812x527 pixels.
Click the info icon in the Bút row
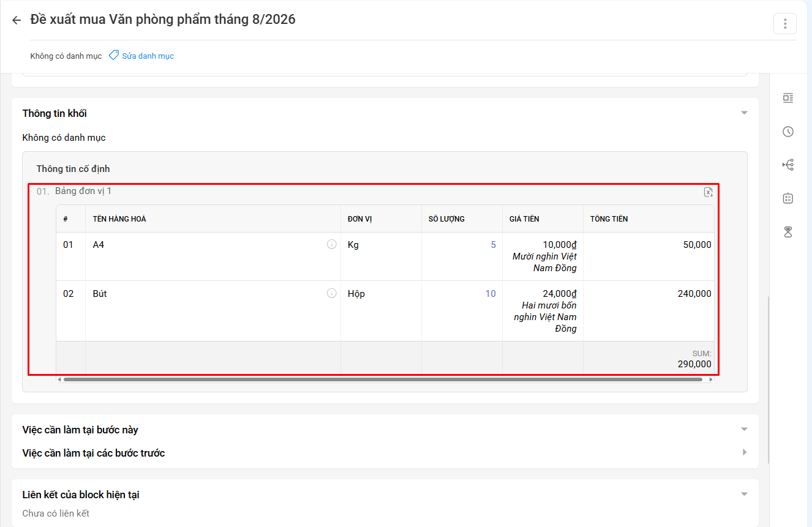coord(332,293)
